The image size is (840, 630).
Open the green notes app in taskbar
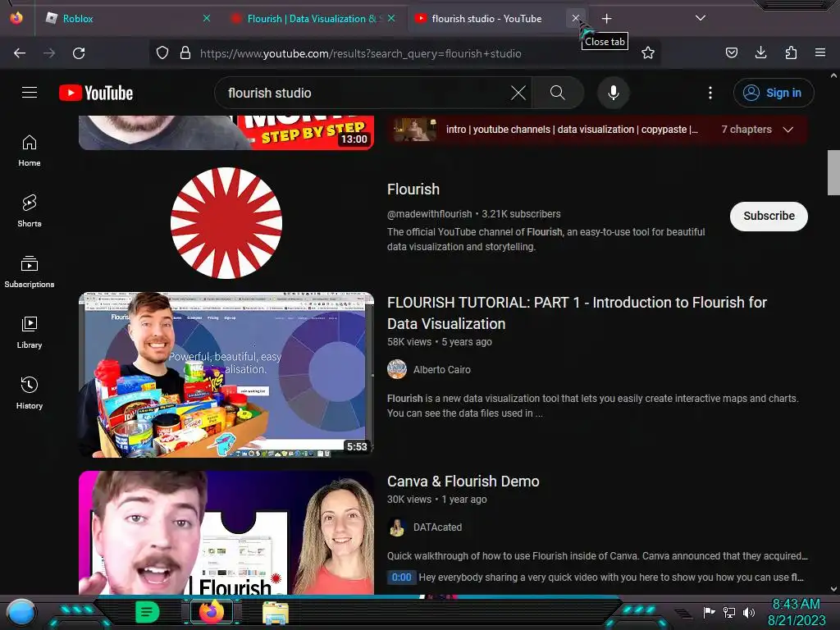147,612
